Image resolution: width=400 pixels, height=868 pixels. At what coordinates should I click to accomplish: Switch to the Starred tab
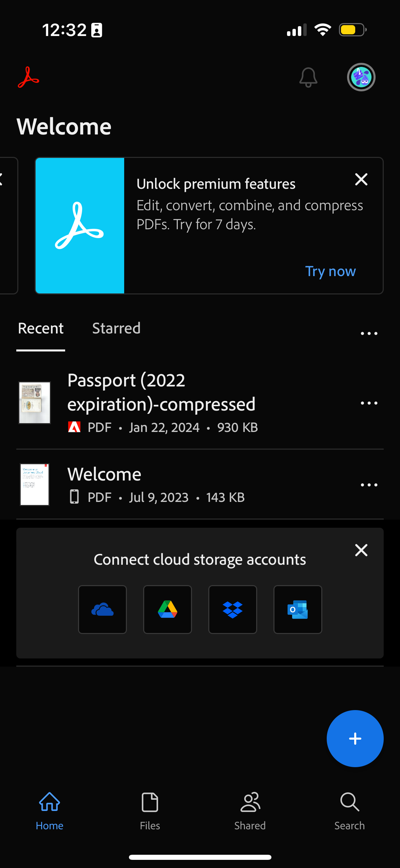[x=116, y=328]
